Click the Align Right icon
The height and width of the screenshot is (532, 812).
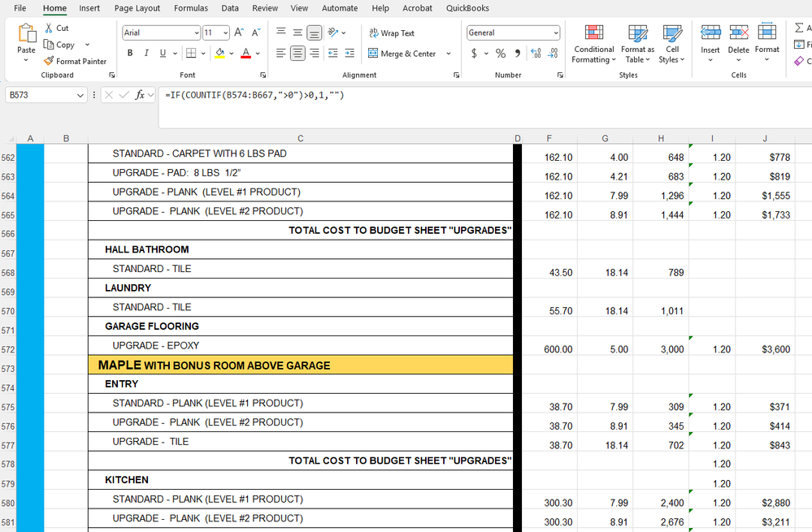click(x=315, y=53)
